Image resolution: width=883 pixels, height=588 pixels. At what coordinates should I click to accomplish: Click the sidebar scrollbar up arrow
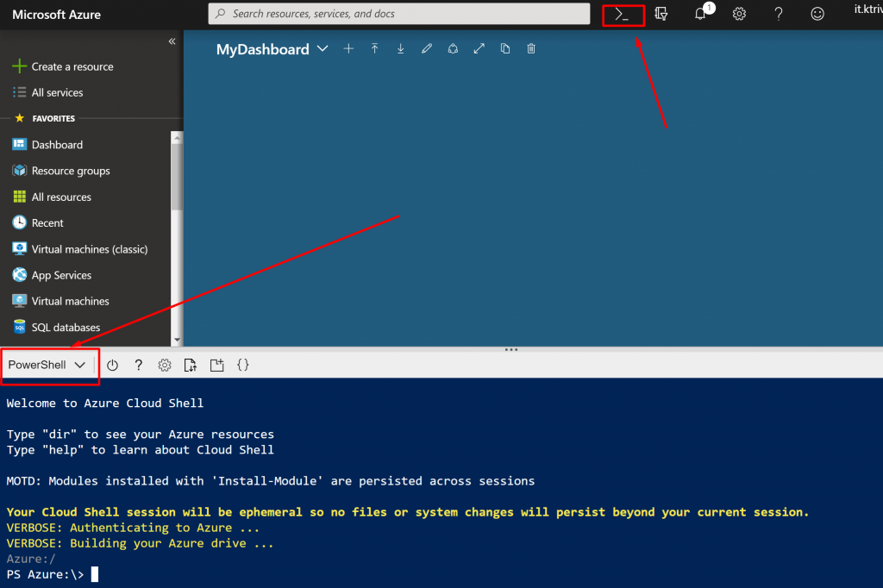(177, 137)
